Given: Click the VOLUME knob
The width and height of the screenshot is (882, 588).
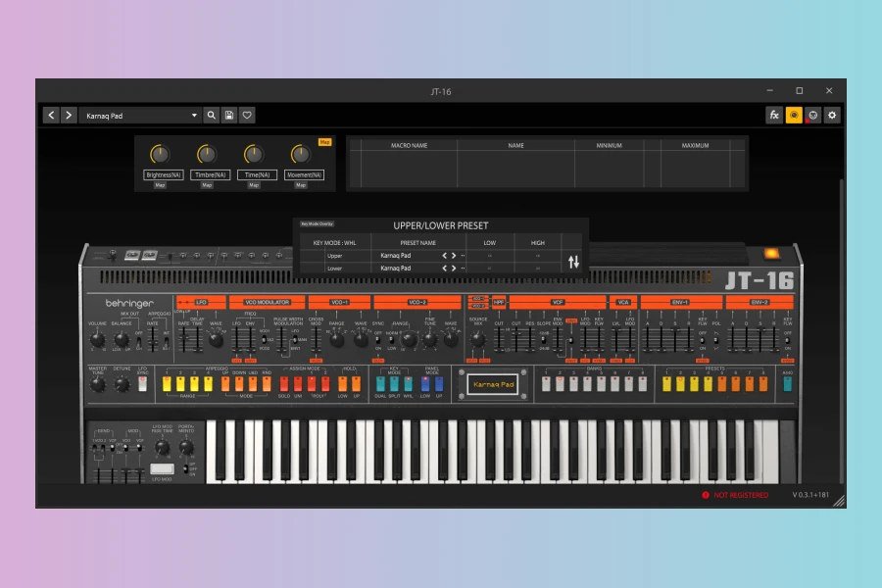Looking at the screenshot, I should pos(97,339).
